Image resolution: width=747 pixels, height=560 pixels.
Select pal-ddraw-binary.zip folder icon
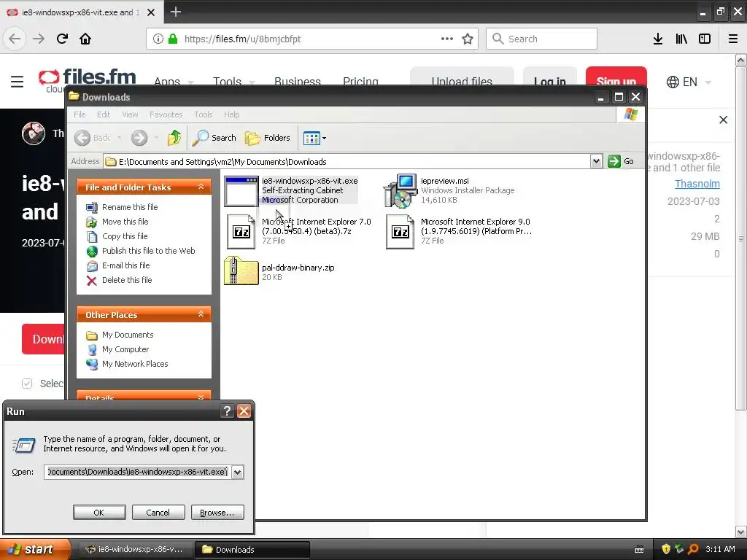point(241,271)
